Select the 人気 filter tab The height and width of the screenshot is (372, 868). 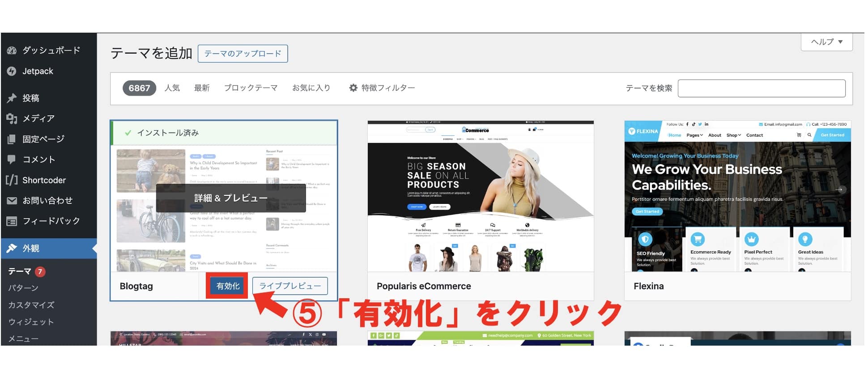tap(172, 88)
